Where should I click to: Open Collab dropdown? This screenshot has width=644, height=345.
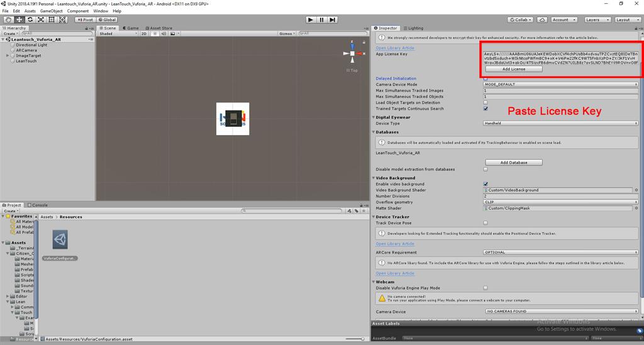pyautogui.click(x=521, y=19)
